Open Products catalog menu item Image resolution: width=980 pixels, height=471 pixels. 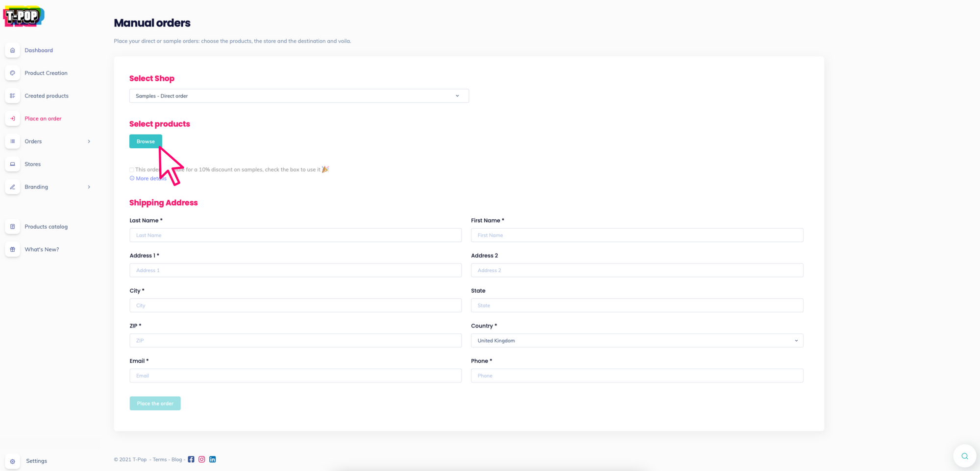[46, 227]
